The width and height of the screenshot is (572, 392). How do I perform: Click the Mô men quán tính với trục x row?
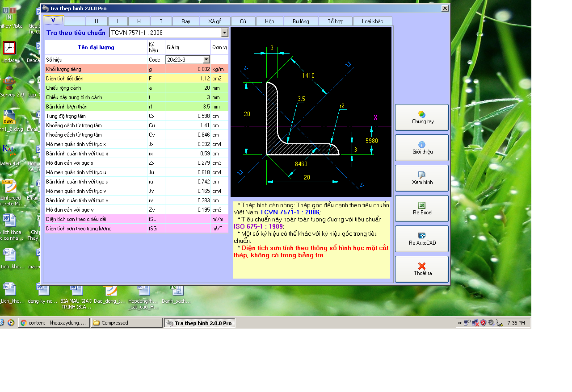137,144
